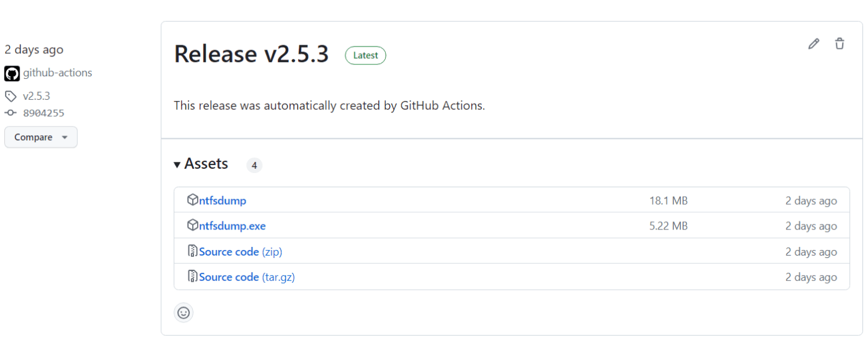Download Source code (zip)
This screenshot has width=868, height=343.
point(241,251)
